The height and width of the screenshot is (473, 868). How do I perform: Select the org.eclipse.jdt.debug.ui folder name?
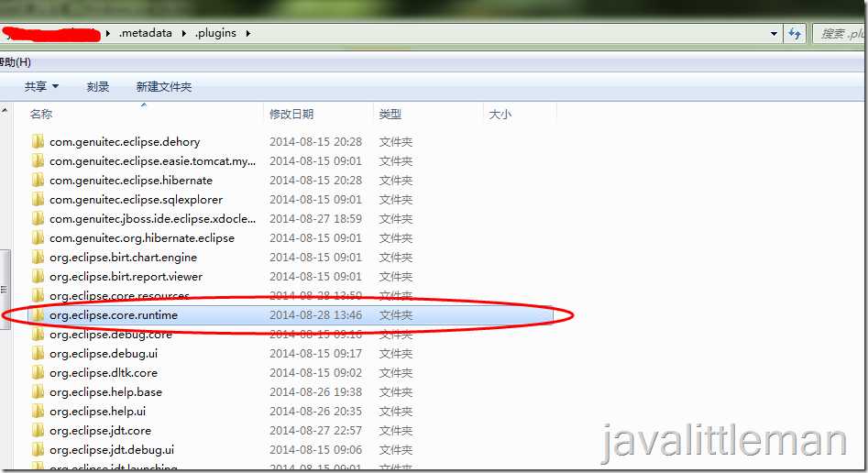click(112, 450)
